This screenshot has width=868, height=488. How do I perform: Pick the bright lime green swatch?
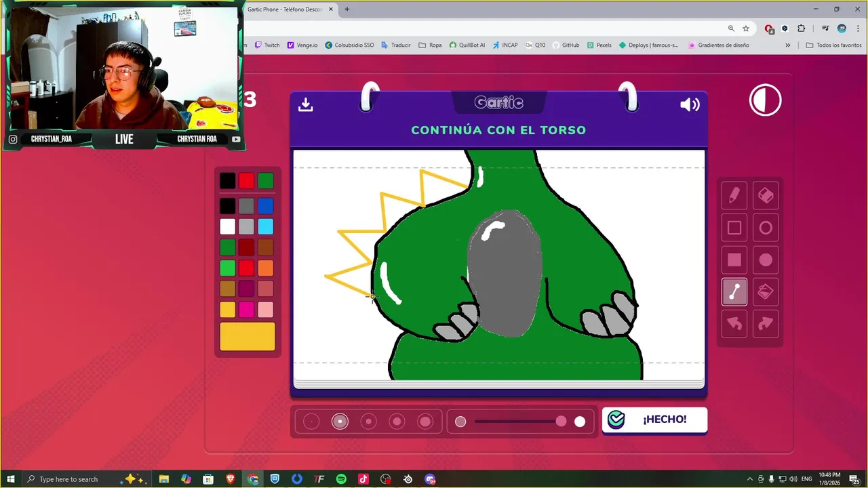(228, 268)
